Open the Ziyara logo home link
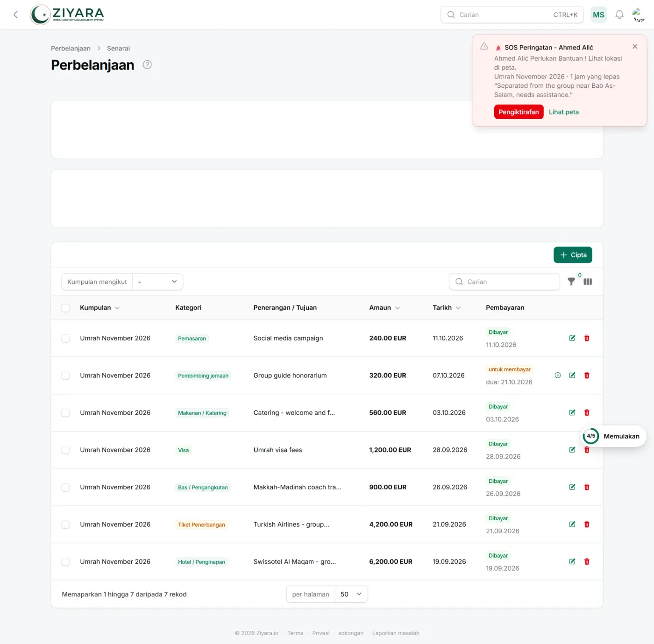 (67, 14)
